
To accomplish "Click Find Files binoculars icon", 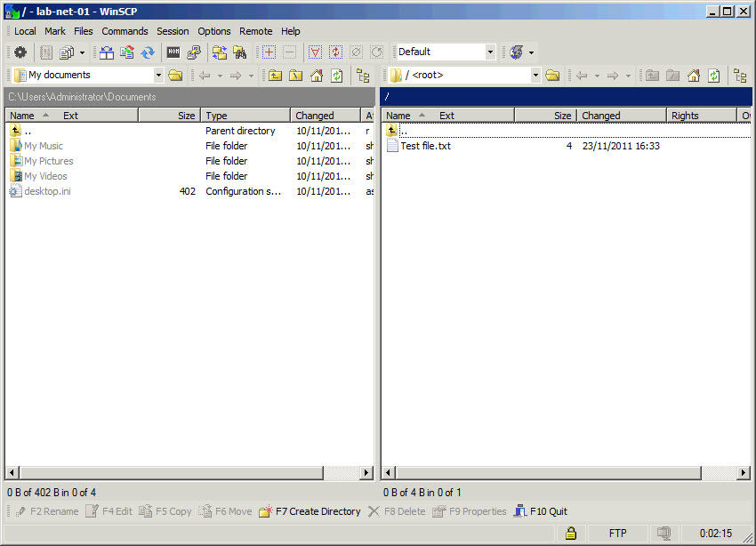I will [240, 52].
